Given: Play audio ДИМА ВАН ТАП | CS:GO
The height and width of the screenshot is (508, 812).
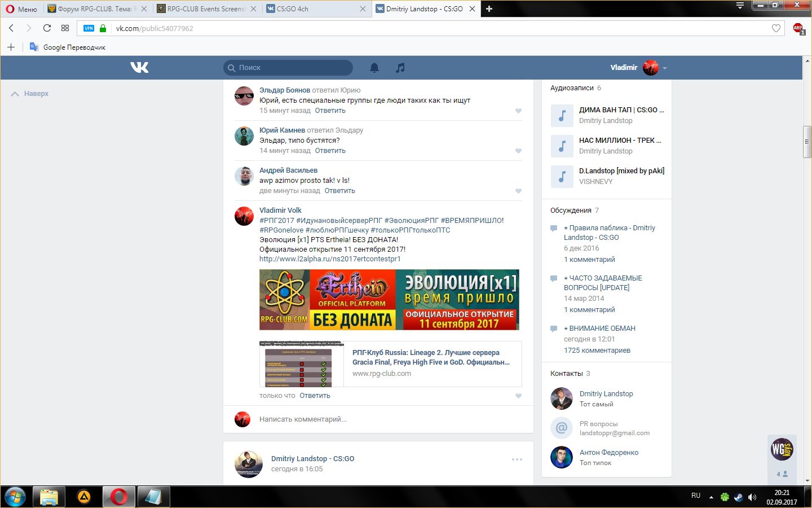Looking at the screenshot, I should click(x=562, y=115).
